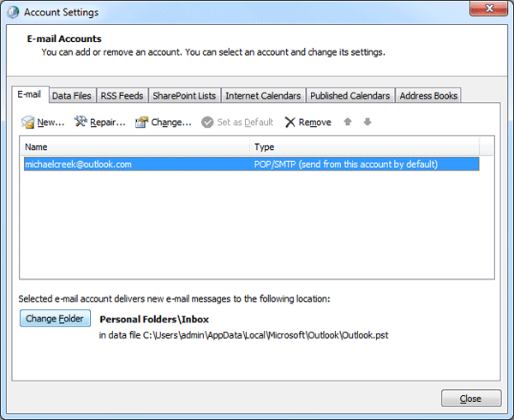514x420 pixels.
Task: Select the michaelcreek@outlook.com account name
Action: 78,164
